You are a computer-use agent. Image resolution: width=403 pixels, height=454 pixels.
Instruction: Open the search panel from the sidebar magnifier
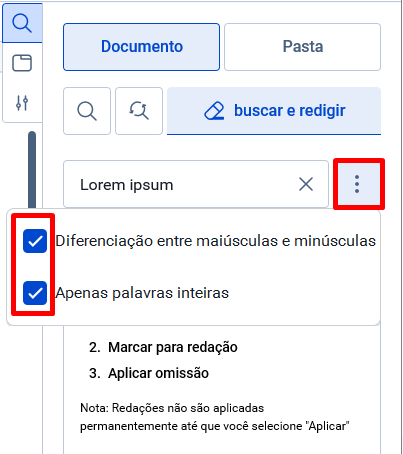pyautogui.click(x=22, y=23)
